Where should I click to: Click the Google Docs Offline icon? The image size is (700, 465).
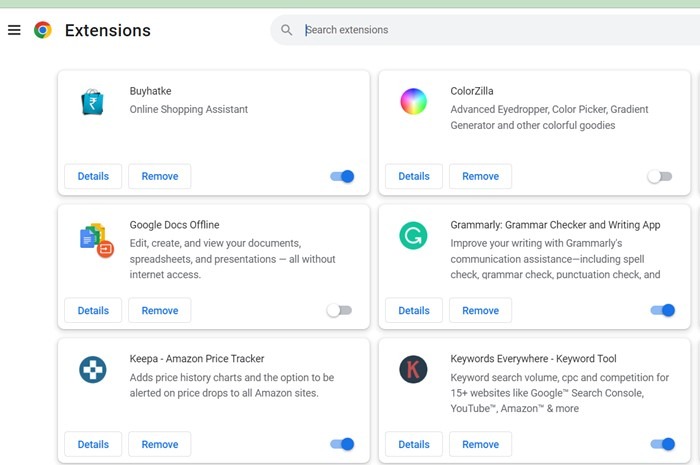click(96, 240)
